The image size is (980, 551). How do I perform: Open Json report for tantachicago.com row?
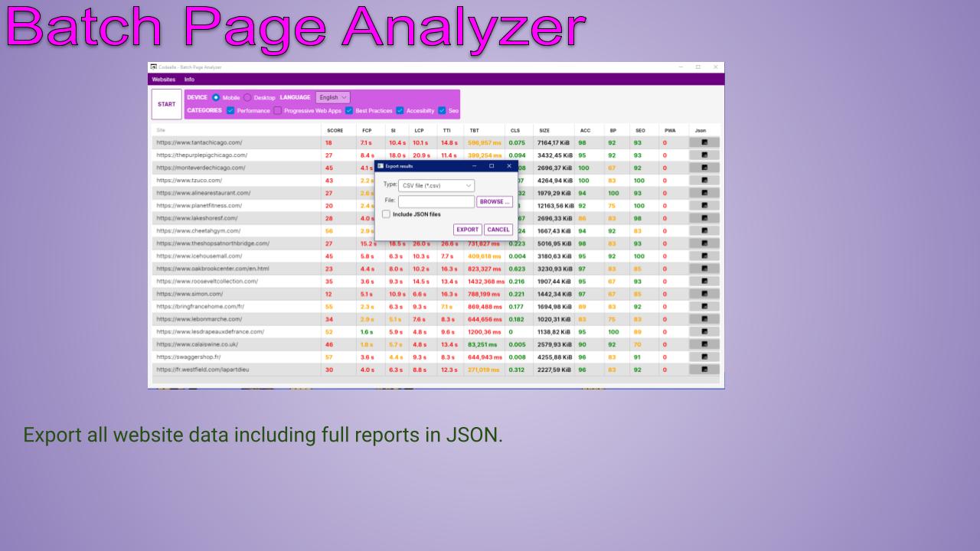click(704, 142)
